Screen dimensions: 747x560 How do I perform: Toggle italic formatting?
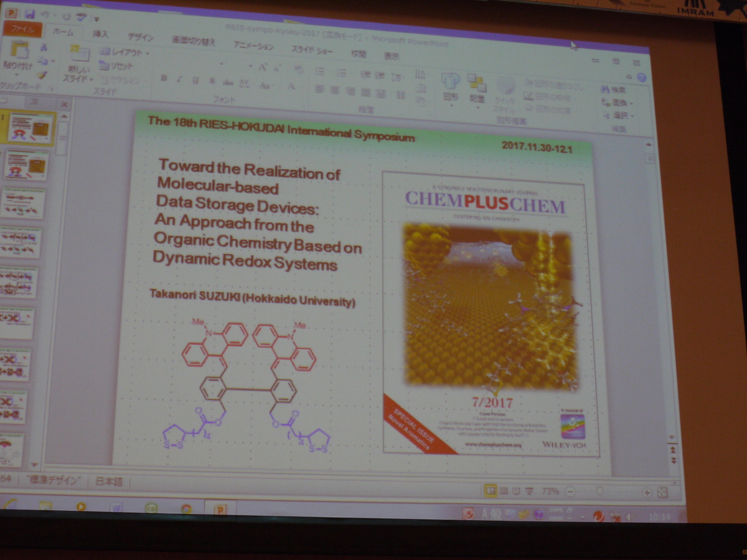pos(179,80)
